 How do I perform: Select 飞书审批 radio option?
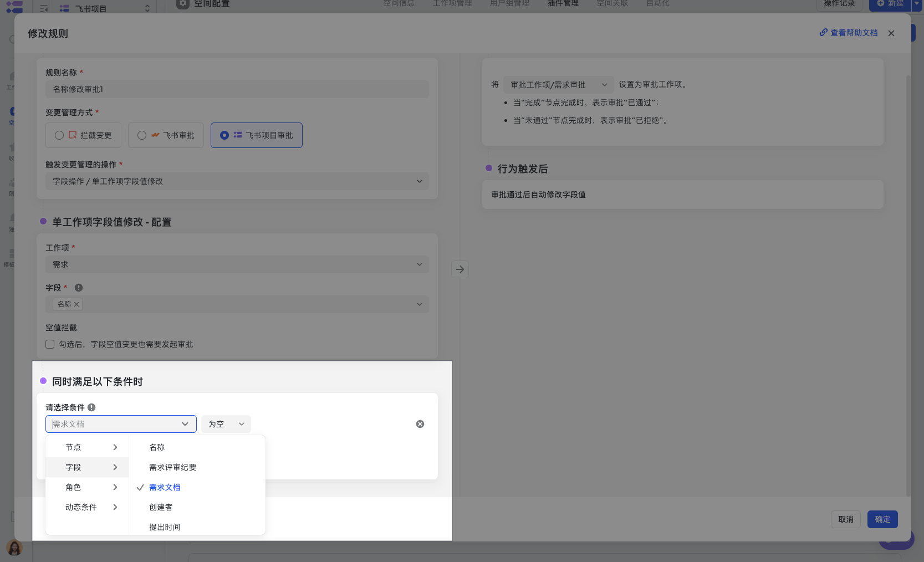point(166,135)
